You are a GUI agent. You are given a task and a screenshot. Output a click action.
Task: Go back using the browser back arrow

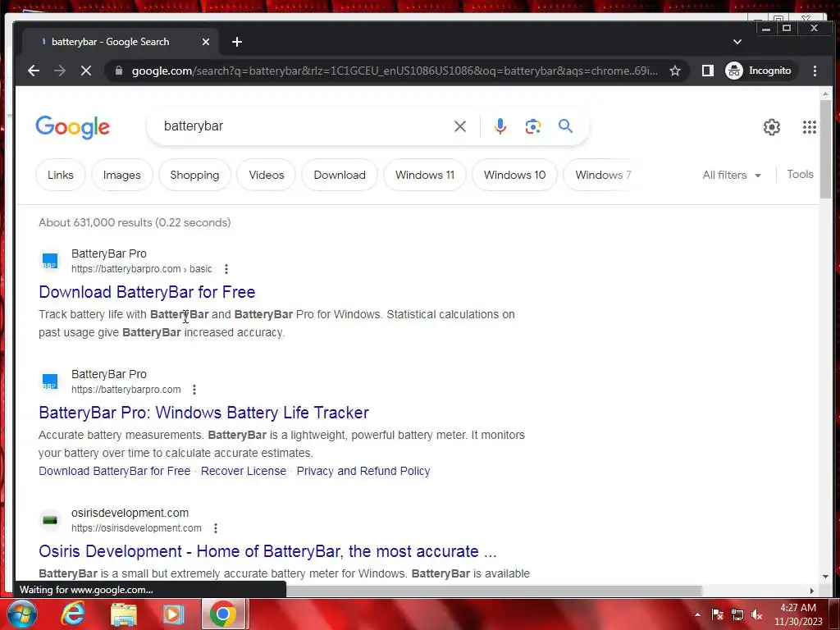[x=33, y=71]
